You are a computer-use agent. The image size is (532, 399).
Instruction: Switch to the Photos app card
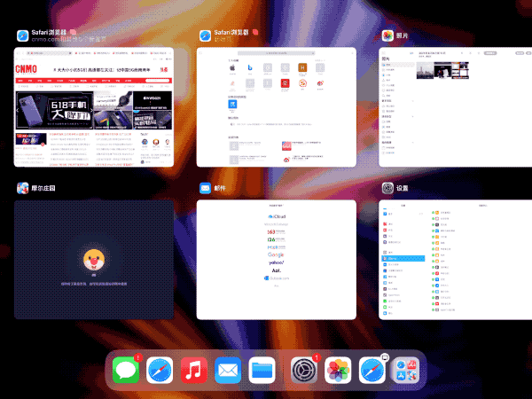click(457, 108)
